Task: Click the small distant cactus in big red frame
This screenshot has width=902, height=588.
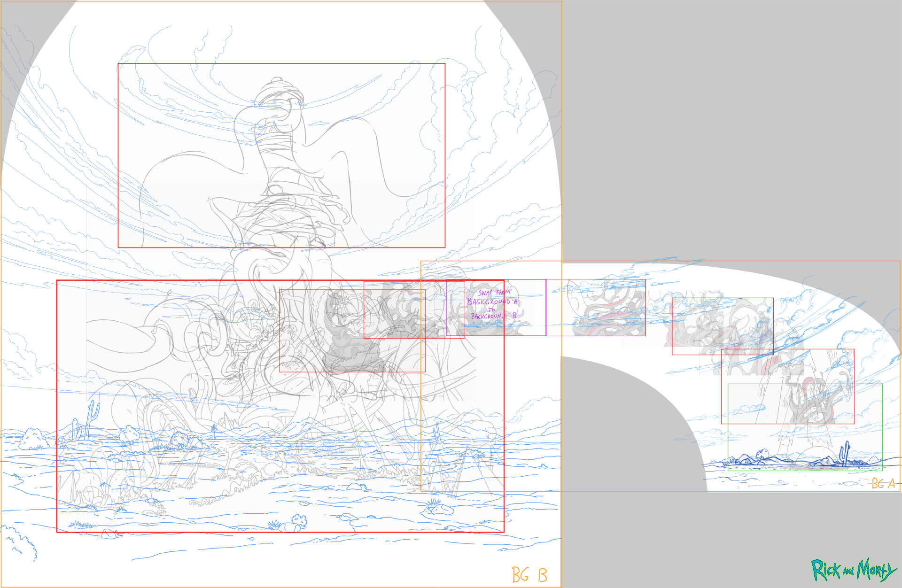Action: (214, 430)
